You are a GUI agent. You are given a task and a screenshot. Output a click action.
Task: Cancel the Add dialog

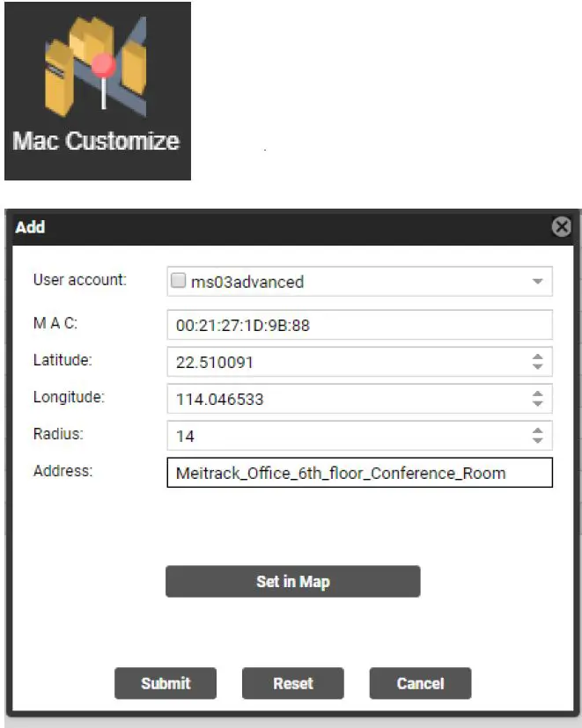coord(420,683)
